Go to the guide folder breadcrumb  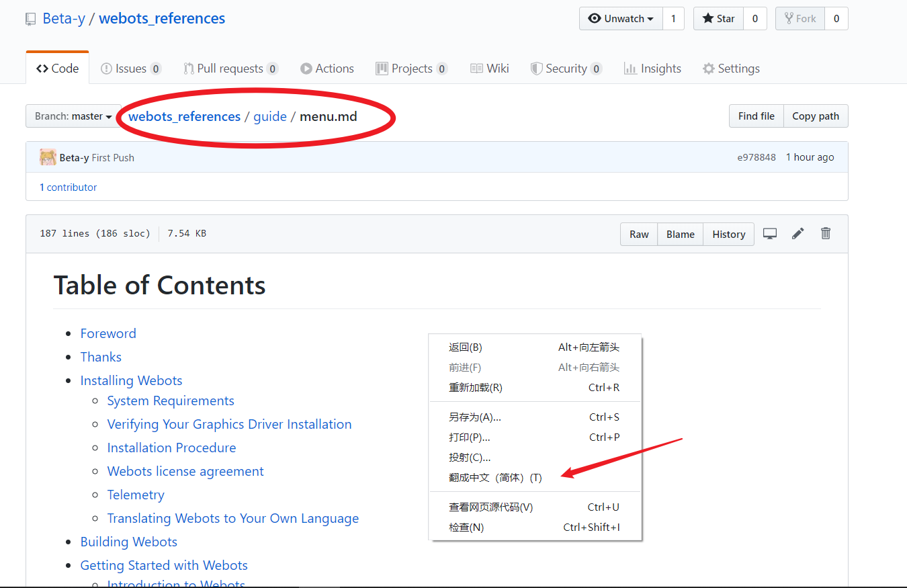coord(270,116)
